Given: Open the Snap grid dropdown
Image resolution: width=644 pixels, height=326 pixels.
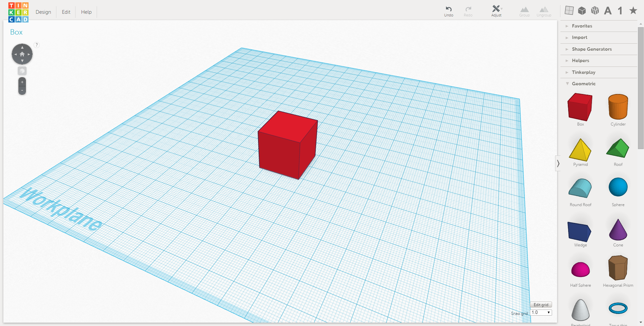Looking at the screenshot, I should 541,312.
